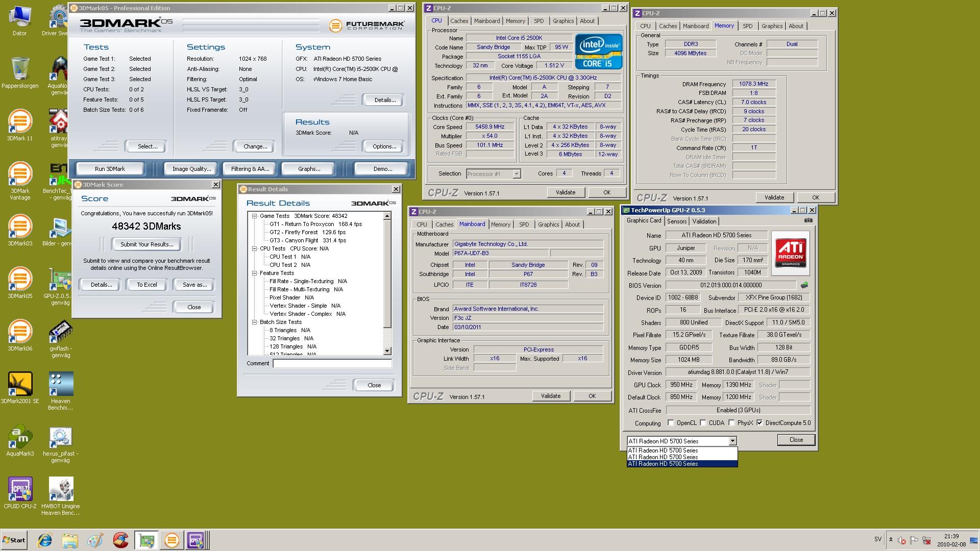Image resolution: width=980 pixels, height=551 pixels.
Task: Open gwflash shortcut icon
Action: 60,338
